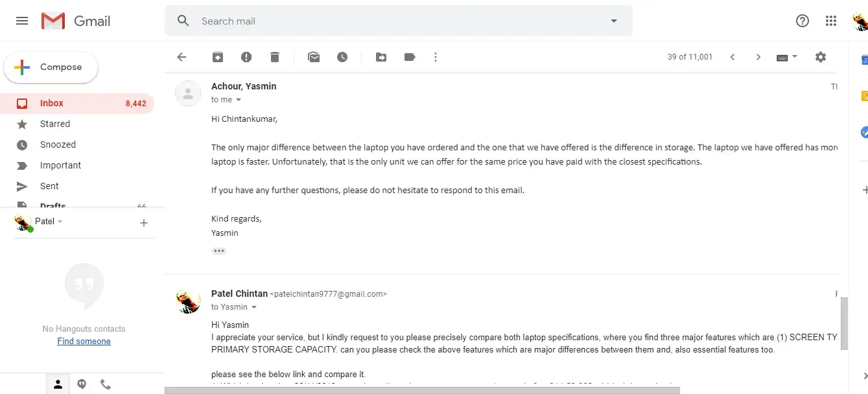The width and height of the screenshot is (868, 394).
Task: Open the Move to folder icon
Action: 381,57
